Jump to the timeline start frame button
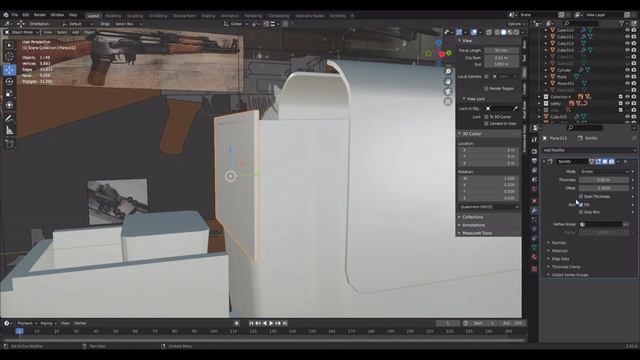640x360 pixels. [251, 323]
